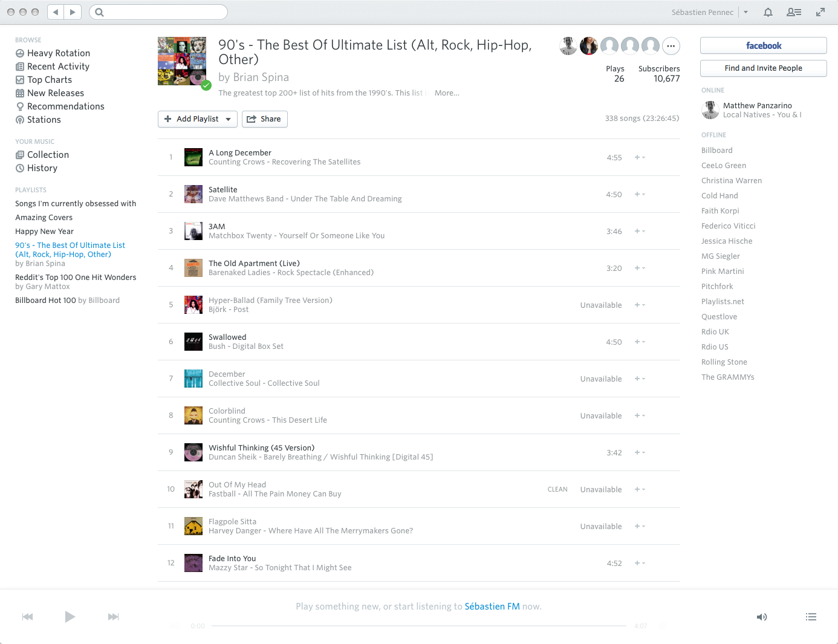
Task: Go forward with the right arrow button
Action: point(73,12)
